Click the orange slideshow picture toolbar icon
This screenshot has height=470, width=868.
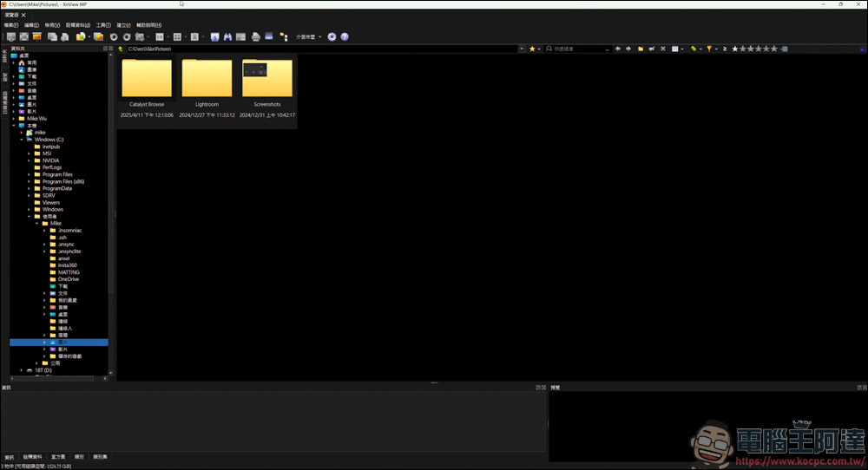click(x=37, y=36)
